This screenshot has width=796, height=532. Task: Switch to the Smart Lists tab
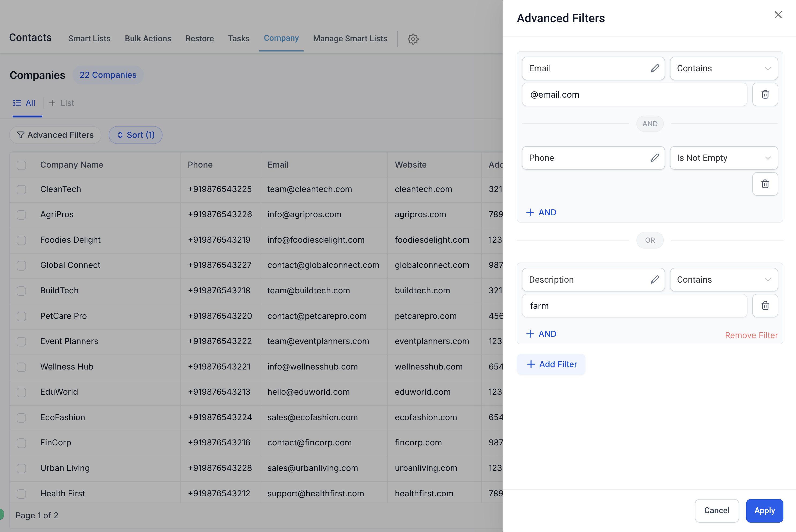click(89, 38)
